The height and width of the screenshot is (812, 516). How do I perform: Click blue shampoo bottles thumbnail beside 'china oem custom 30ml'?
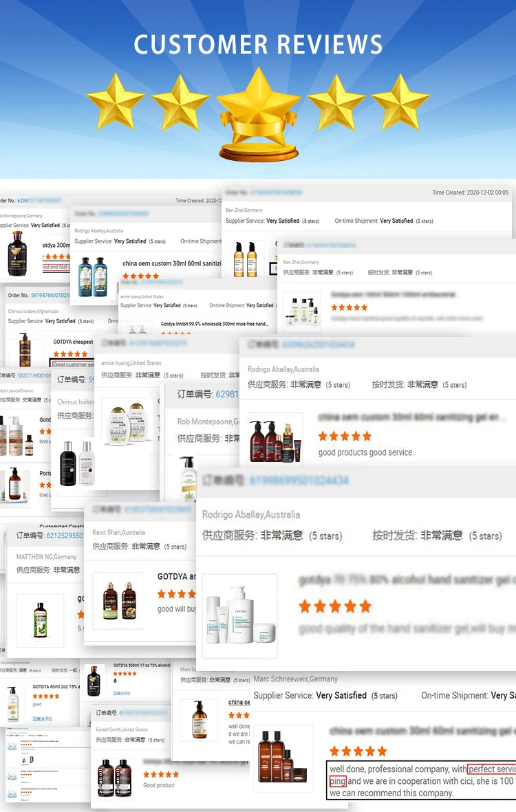tap(92, 278)
